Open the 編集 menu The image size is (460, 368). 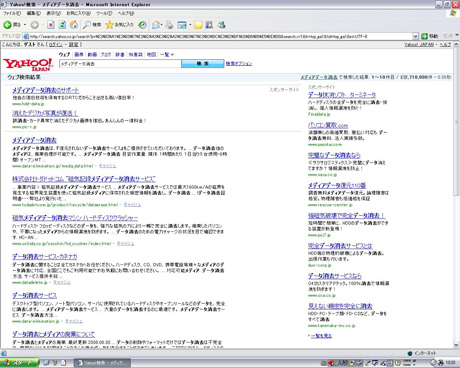[34, 13]
